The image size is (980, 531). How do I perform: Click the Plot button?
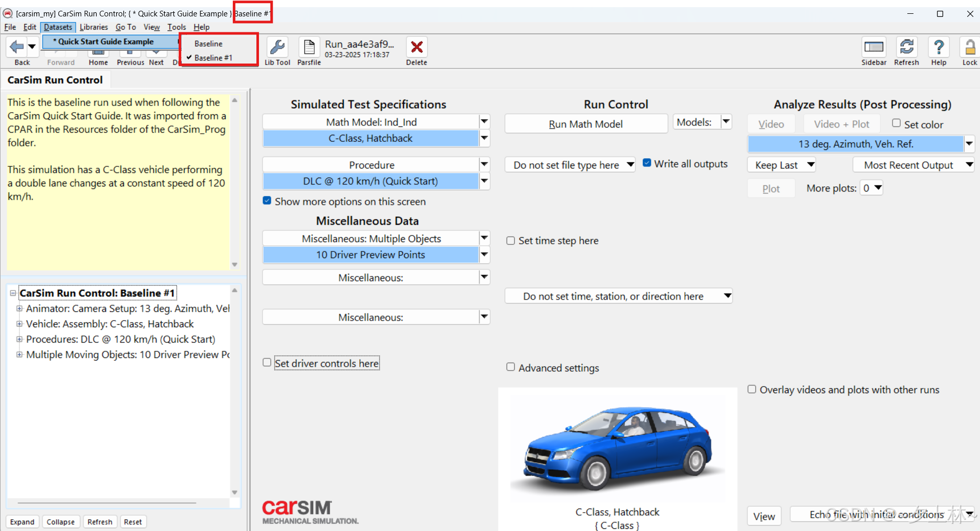pyautogui.click(x=771, y=188)
